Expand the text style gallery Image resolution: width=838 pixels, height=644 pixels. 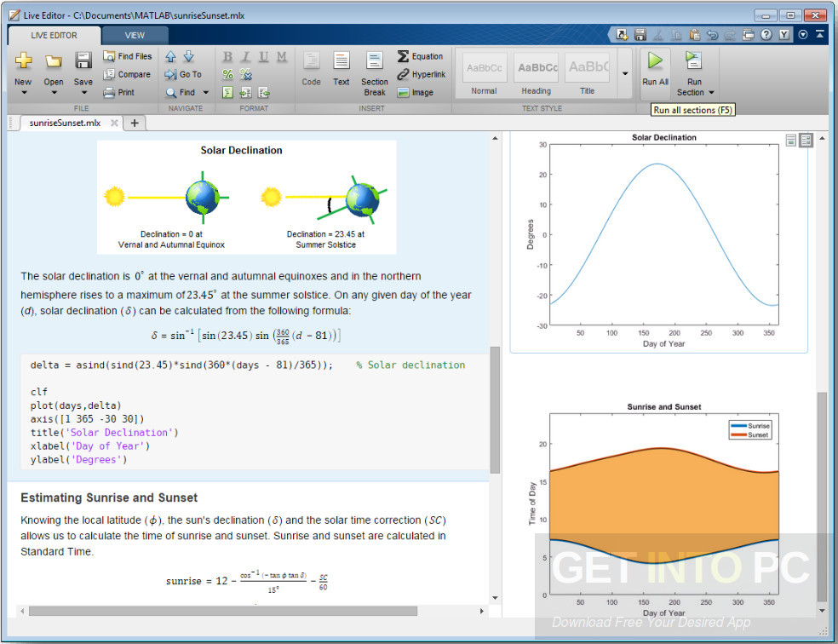pos(625,74)
